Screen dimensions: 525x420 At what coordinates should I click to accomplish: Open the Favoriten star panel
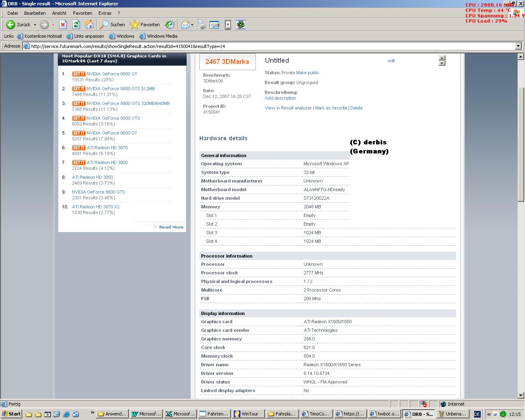point(145,25)
